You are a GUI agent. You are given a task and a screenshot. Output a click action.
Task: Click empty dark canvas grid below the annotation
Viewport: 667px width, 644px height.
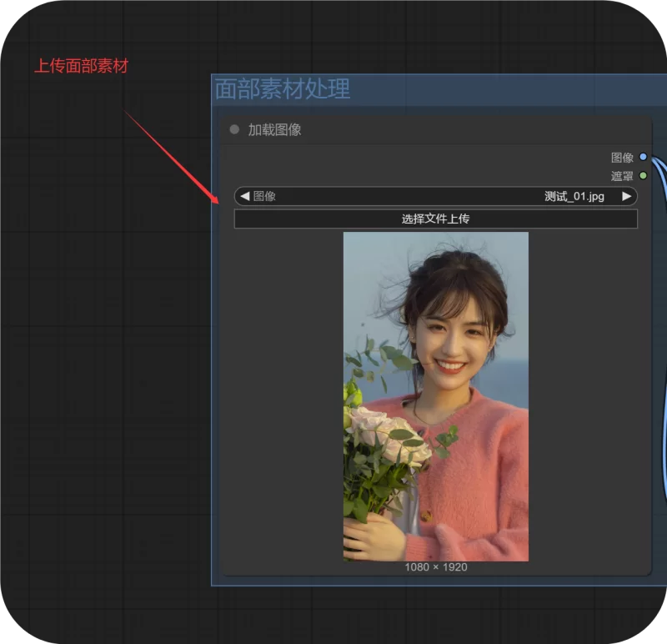point(100,375)
